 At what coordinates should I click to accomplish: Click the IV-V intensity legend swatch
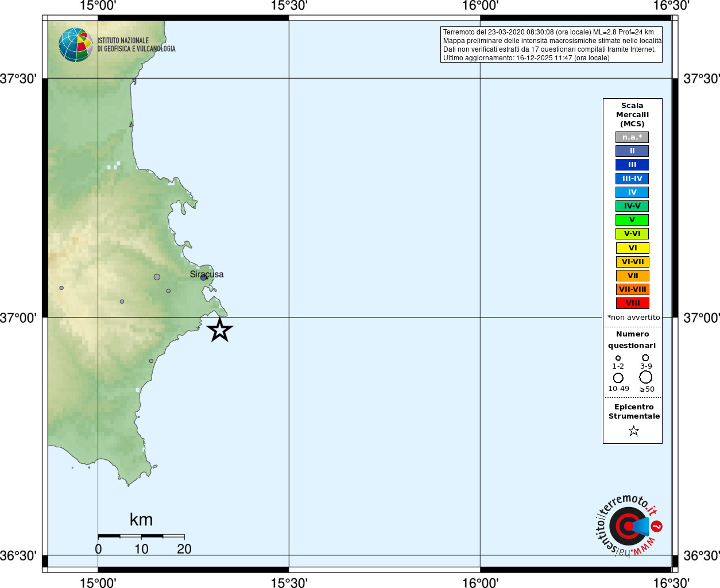coord(632,206)
